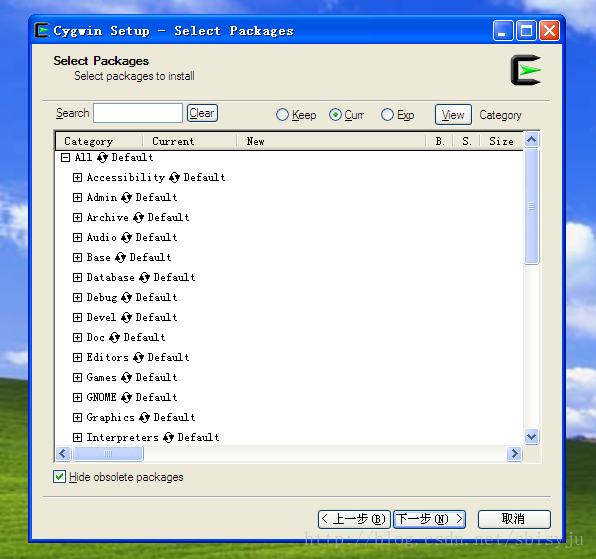
Task: Click the cycle icon next to Accessibility
Action: (174, 177)
